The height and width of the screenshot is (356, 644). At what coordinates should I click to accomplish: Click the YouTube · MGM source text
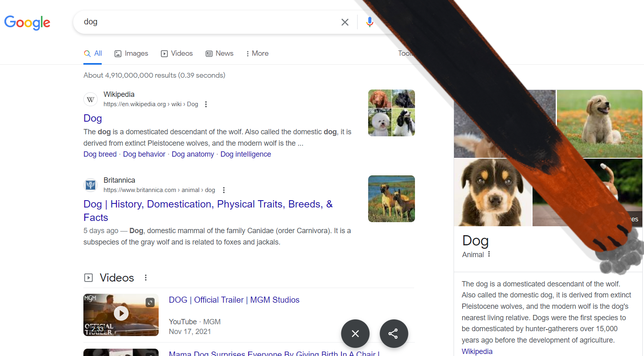coord(194,322)
